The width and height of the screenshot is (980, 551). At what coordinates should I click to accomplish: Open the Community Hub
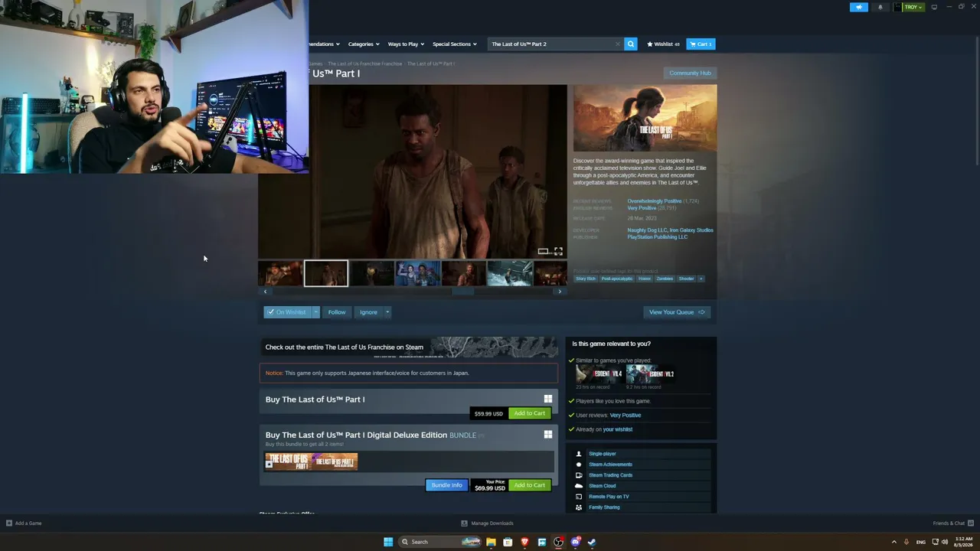tap(690, 73)
